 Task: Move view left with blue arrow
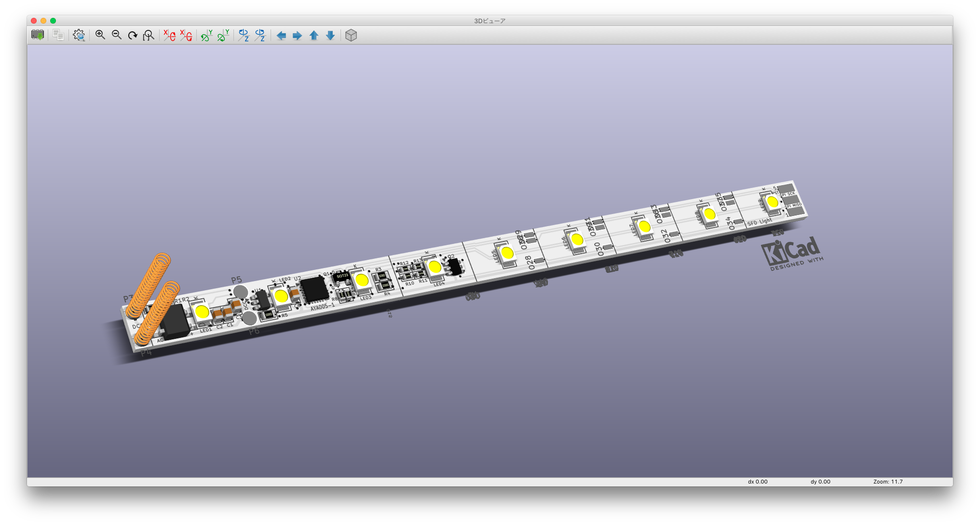[281, 36]
